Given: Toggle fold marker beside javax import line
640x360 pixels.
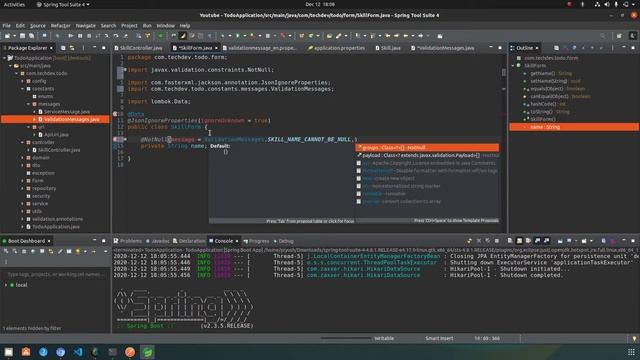Looking at the screenshot, I should click(x=125, y=70).
